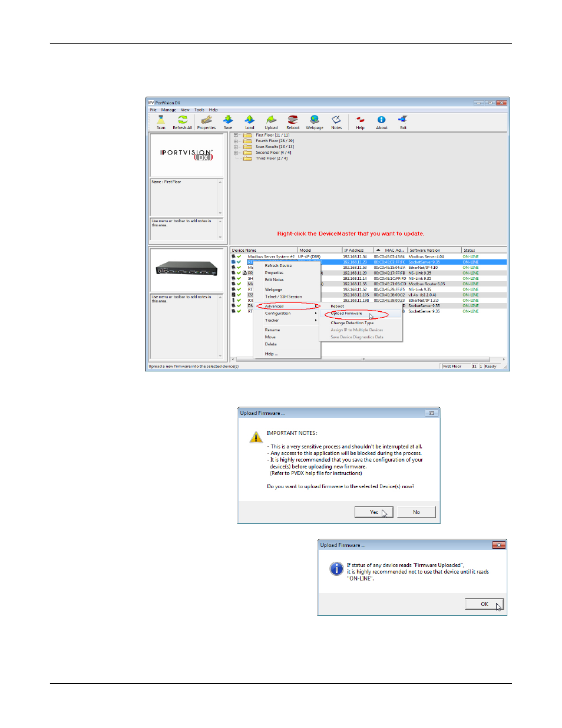Open Tracker submenu in context menu

pos(287,320)
